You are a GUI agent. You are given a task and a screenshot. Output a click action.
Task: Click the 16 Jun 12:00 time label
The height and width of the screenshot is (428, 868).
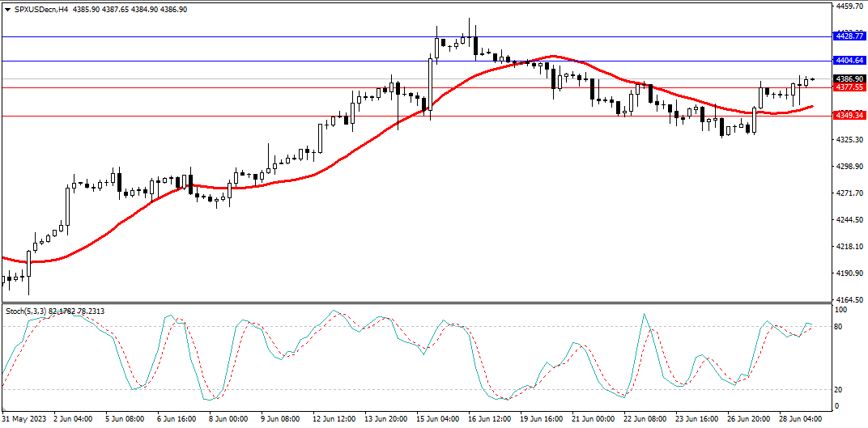[488, 419]
